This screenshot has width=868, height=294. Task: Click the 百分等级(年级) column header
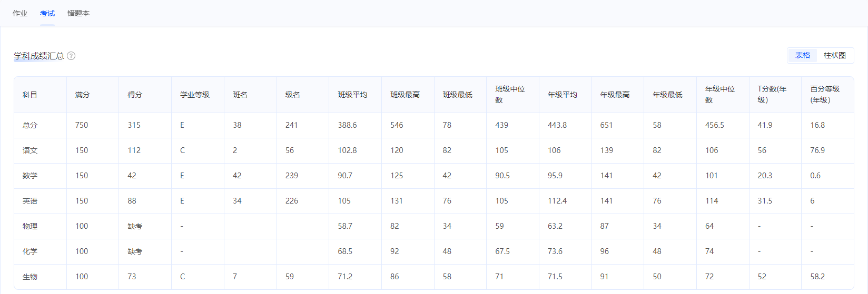tap(825, 95)
